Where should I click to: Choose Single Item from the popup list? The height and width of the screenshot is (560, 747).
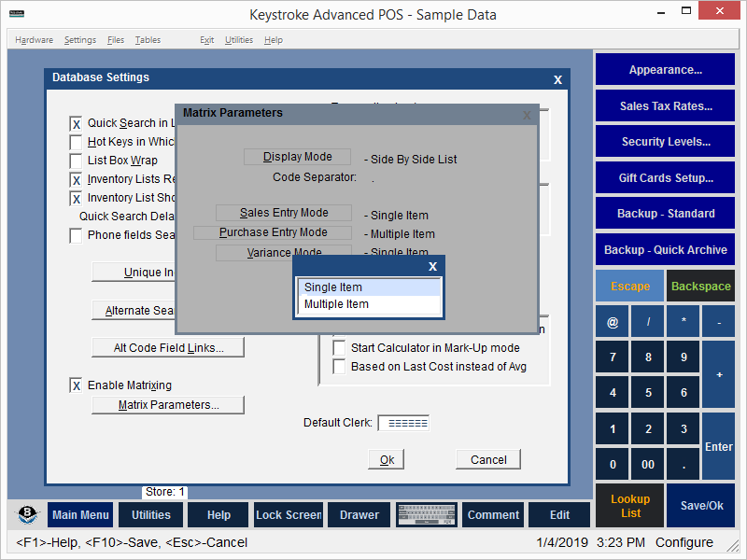point(369,287)
